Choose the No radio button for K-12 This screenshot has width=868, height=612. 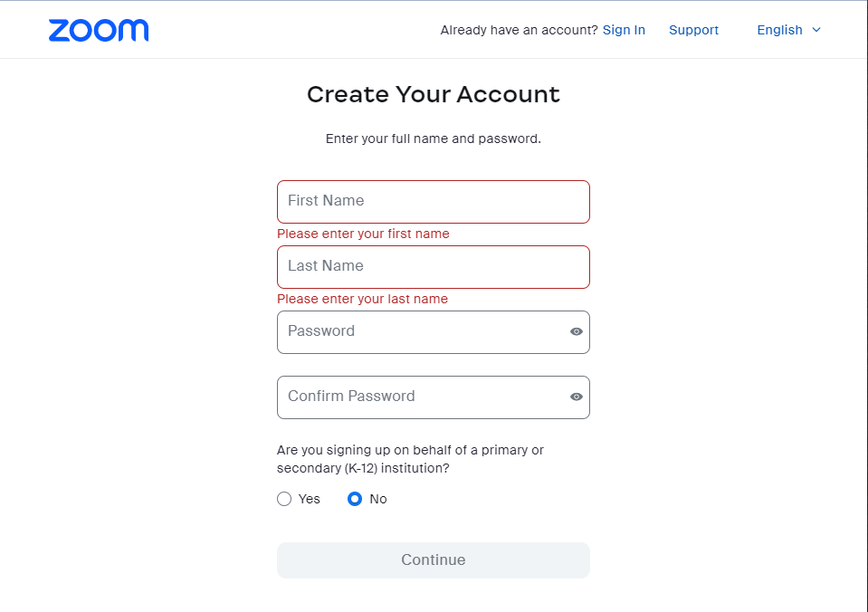355,499
